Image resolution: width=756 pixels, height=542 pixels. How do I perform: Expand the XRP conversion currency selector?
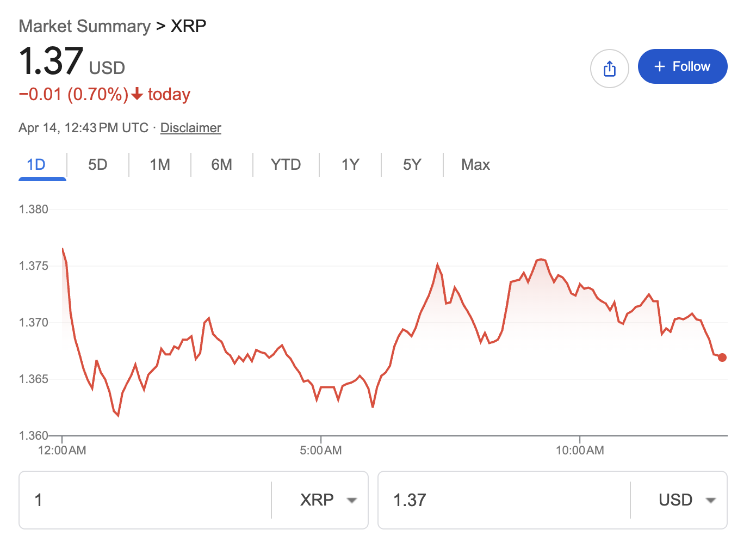click(x=351, y=500)
